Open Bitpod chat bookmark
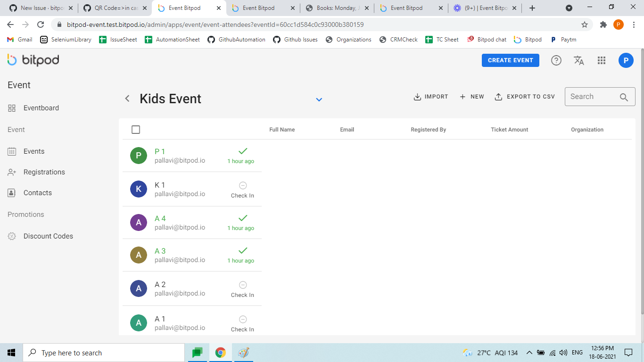This screenshot has width=644, height=362. tap(487, 40)
